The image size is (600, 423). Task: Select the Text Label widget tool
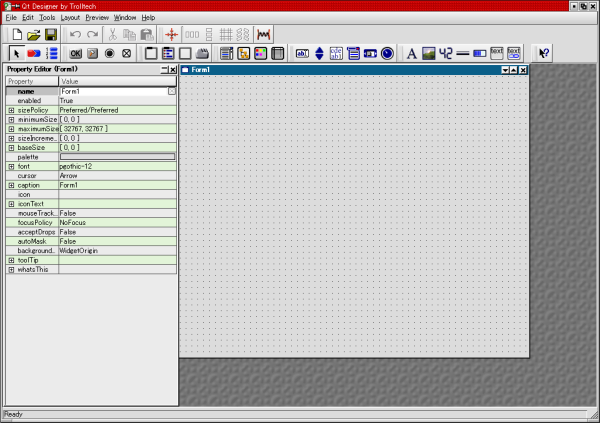click(x=412, y=53)
